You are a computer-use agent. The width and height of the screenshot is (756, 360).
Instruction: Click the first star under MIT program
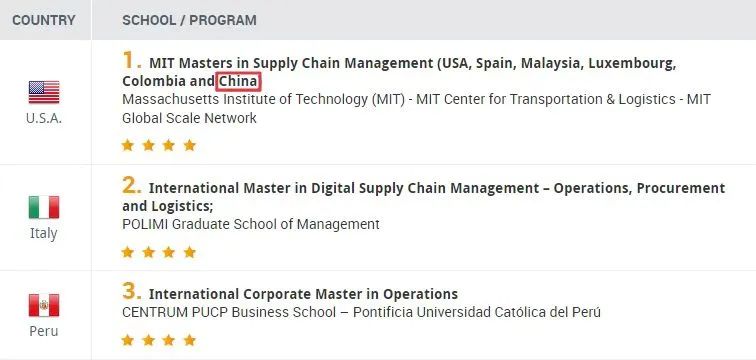pyautogui.click(x=127, y=145)
